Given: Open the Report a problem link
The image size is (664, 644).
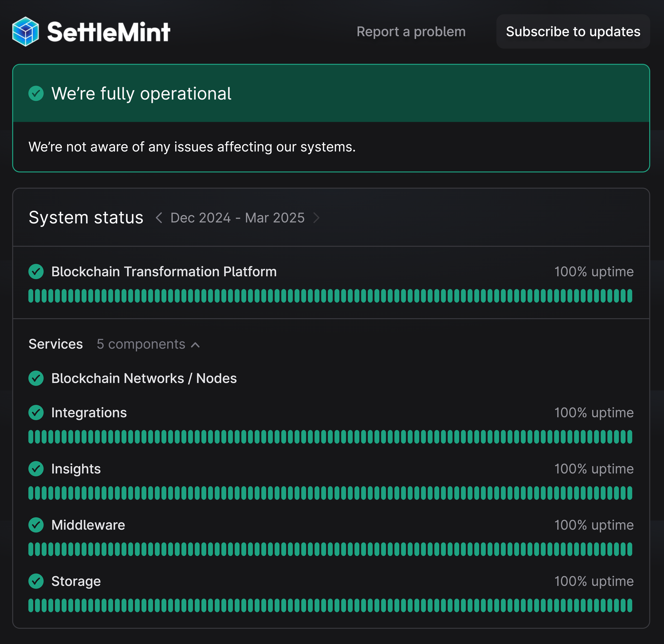Looking at the screenshot, I should [x=411, y=32].
